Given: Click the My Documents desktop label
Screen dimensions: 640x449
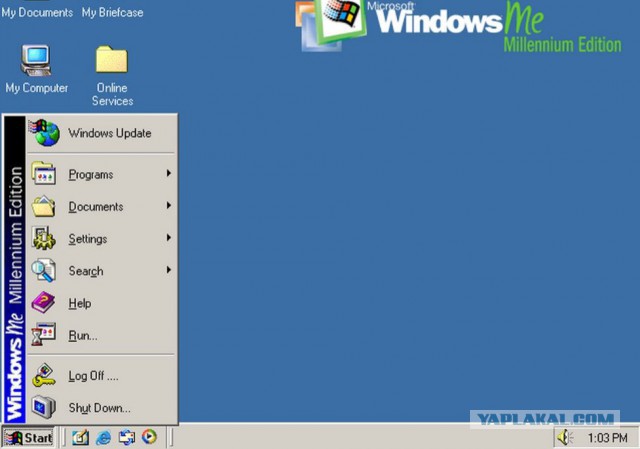Looking at the screenshot, I should [x=37, y=13].
